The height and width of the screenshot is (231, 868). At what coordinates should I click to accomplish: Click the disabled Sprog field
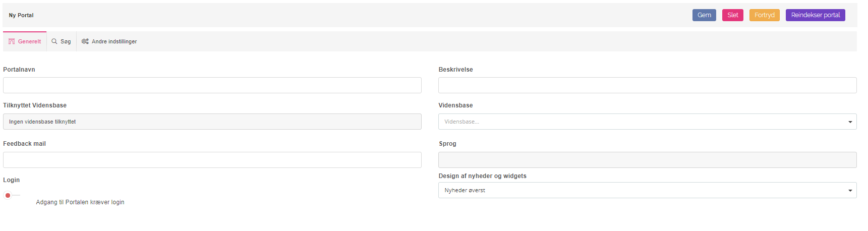tap(647, 160)
